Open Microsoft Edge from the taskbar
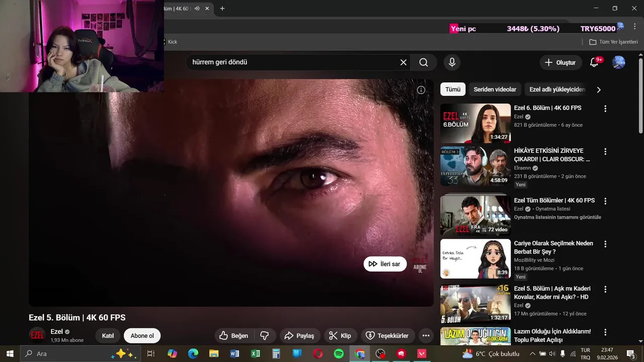This screenshot has width=644, height=362. 193,353
